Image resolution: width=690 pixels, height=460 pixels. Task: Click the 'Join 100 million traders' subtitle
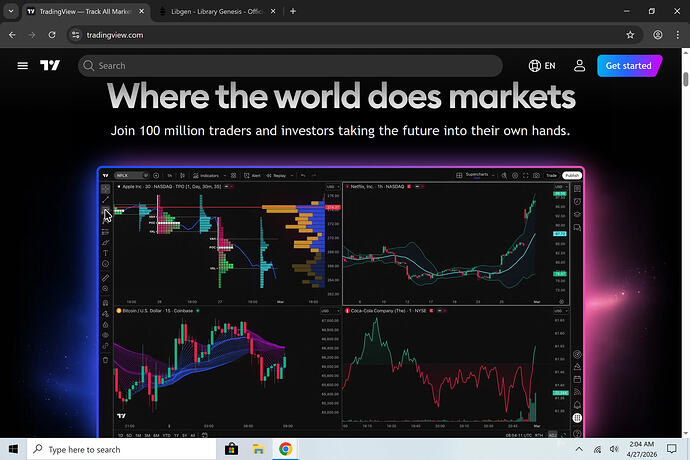click(x=340, y=131)
